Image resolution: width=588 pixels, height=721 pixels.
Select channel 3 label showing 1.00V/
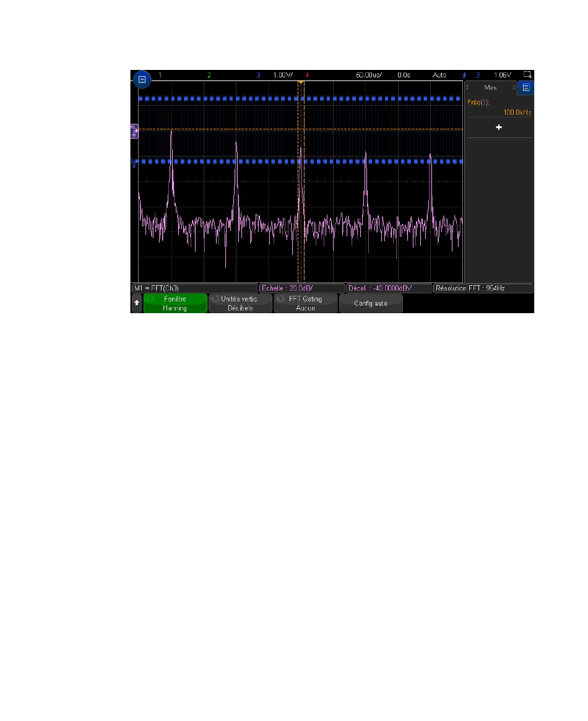pos(275,75)
